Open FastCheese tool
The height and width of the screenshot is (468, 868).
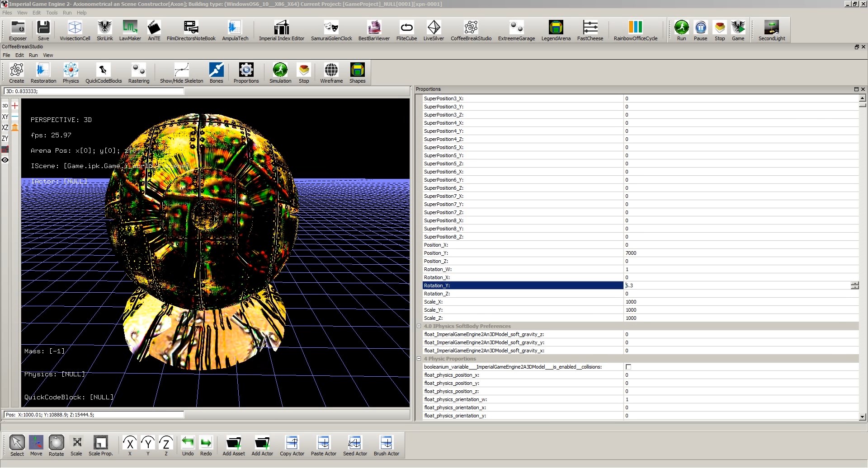click(x=590, y=30)
